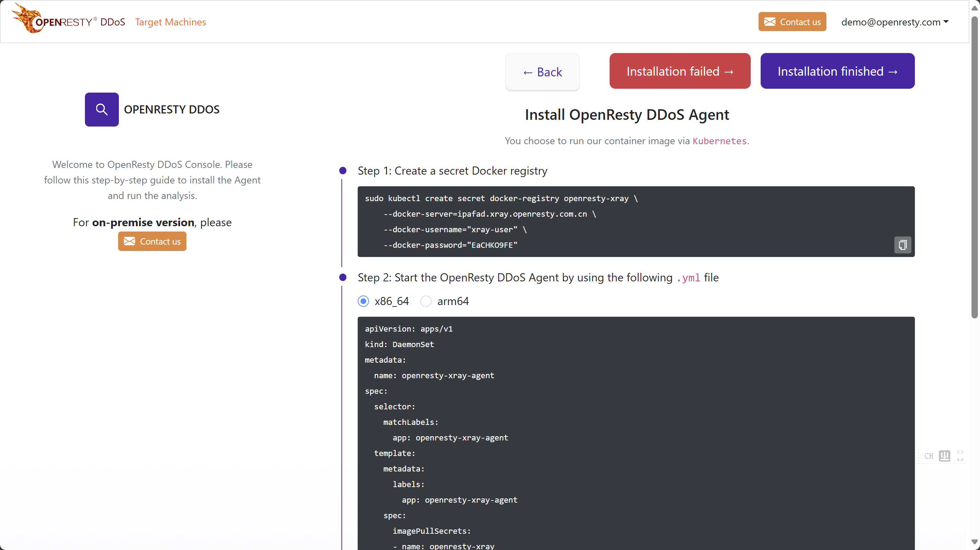Click the 'apiVersion: apps/v1' line
Image resolution: width=980 pixels, height=550 pixels.
(409, 329)
